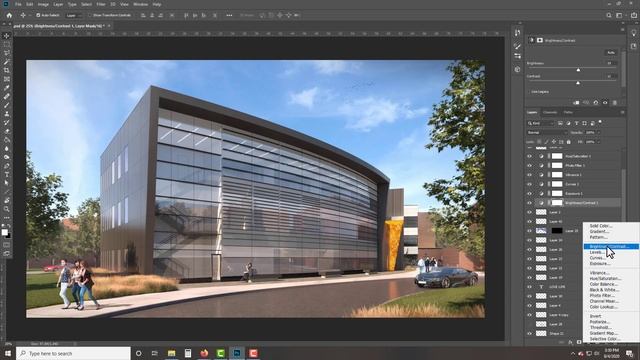Image resolution: width=640 pixels, height=360 pixels.
Task: Open the blend mode Normal dropdown
Action: pyautogui.click(x=547, y=132)
